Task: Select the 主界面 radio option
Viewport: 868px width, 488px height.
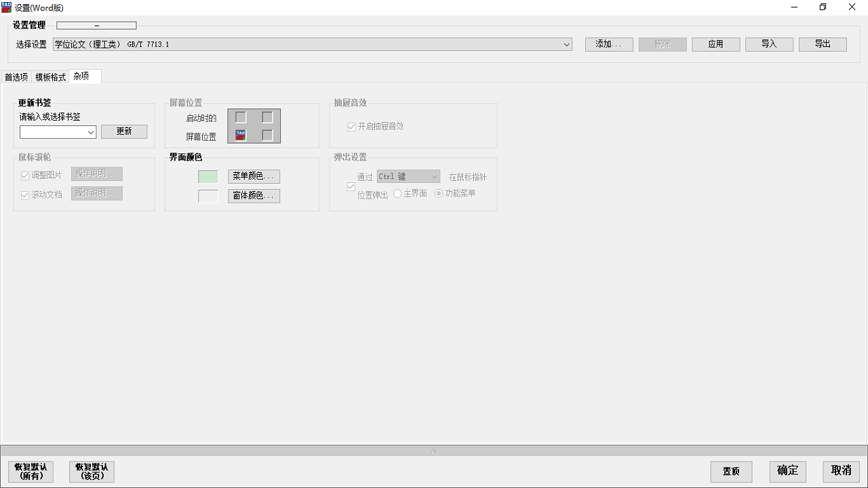Action: tap(397, 193)
